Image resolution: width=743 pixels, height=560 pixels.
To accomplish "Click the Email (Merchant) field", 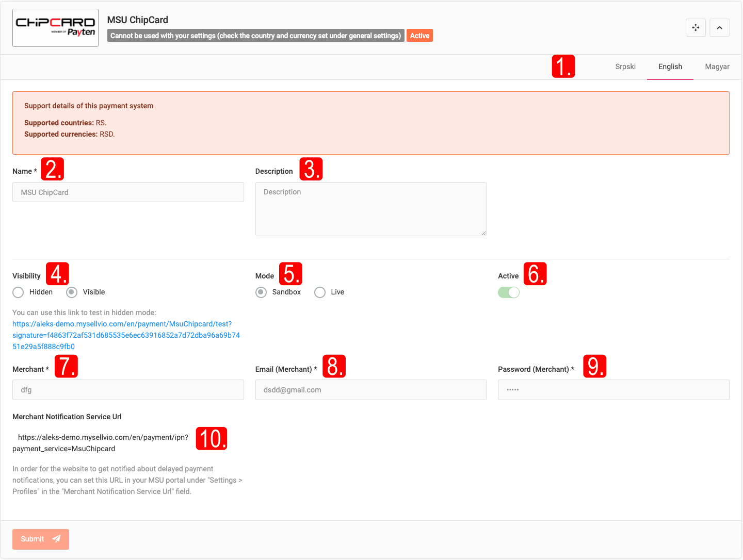I will point(370,390).
